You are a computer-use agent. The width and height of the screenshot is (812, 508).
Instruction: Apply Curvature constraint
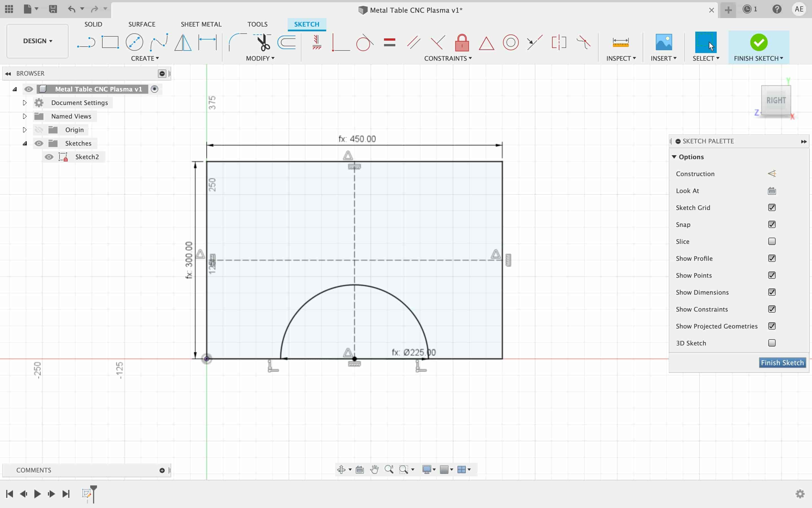point(583,43)
